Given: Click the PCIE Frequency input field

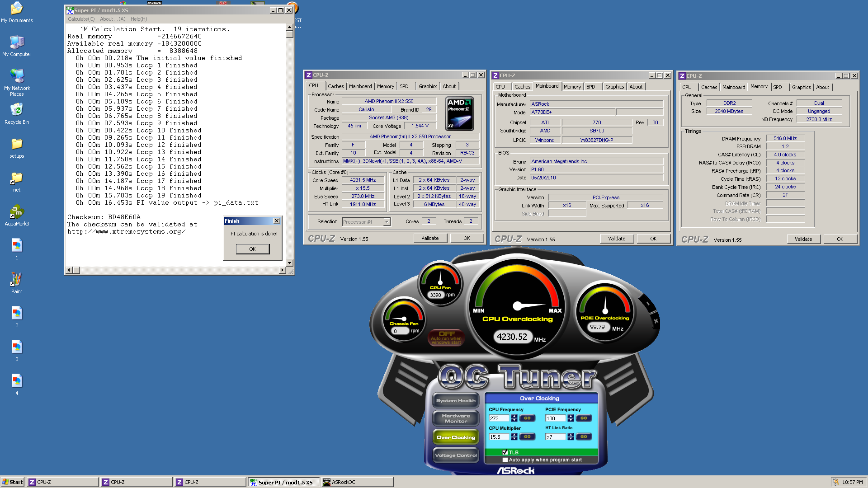Looking at the screenshot, I should 556,418.
